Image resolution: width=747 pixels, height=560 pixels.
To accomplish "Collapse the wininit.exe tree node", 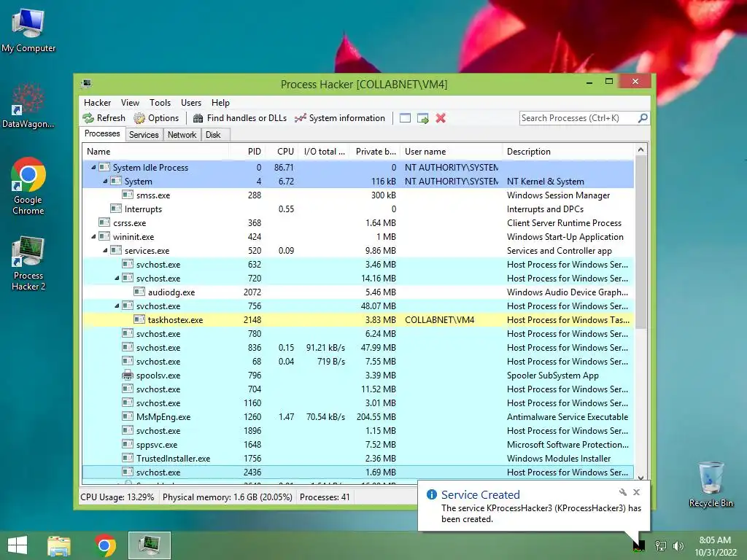I will [x=93, y=237].
